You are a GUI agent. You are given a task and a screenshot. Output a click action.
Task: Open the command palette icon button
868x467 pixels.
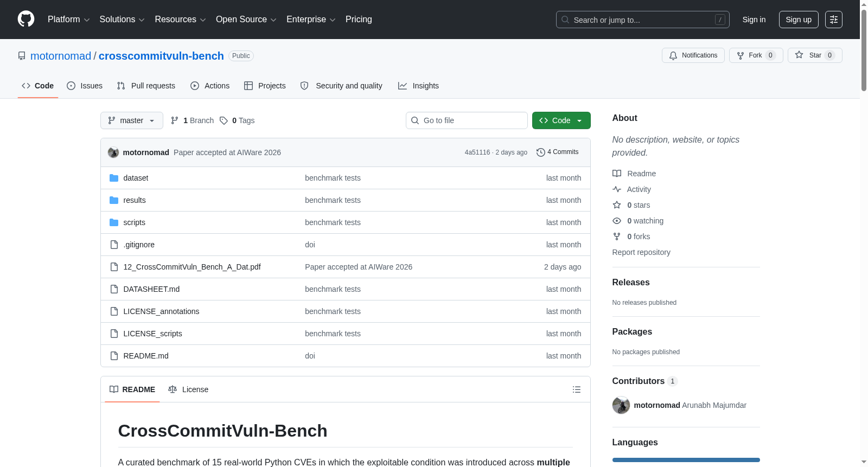pos(834,20)
